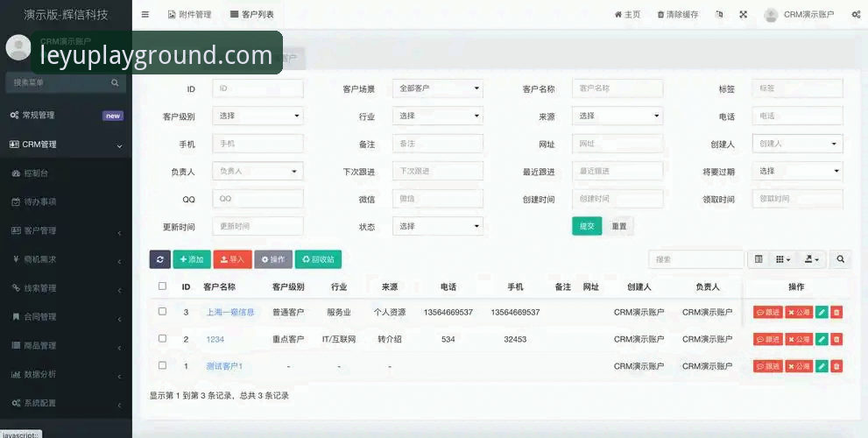Open the 客户级别 select dropdown
Screen dimensions: 868x438
[x=258, y=117]
